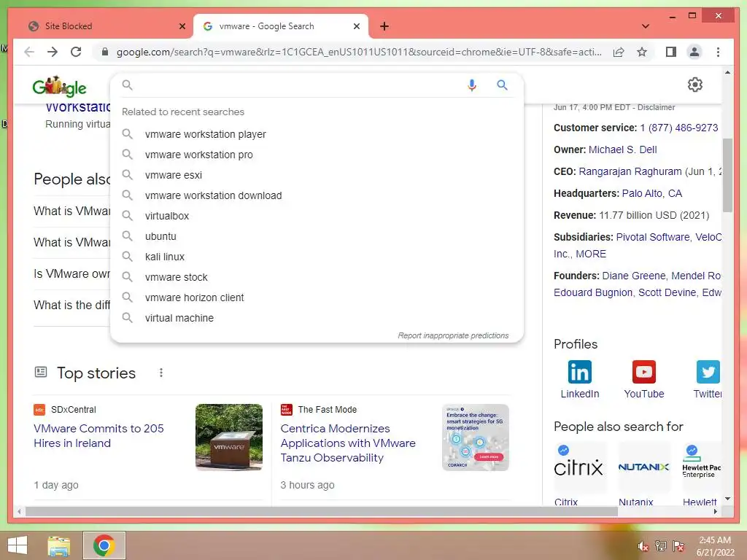The height and width of the screenshot is (560, 747).
Task: Open Google quick settings gear
Action: coord(694,85)
